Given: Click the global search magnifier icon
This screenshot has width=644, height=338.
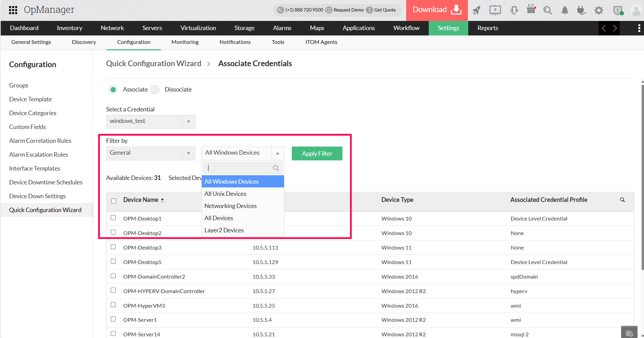Looking at the screenshot, I should coord(548,10).
